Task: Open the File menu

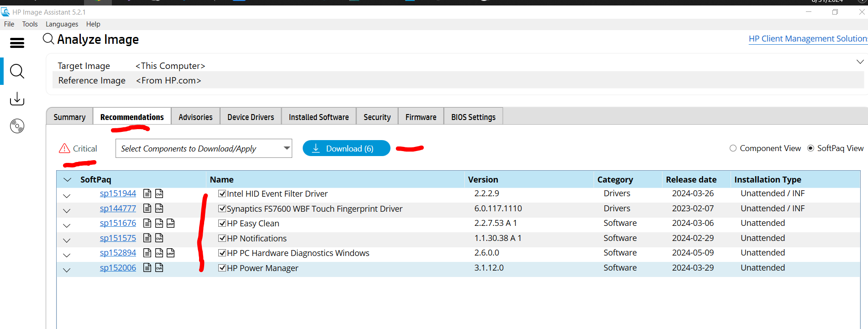Action: coord(9,24)
